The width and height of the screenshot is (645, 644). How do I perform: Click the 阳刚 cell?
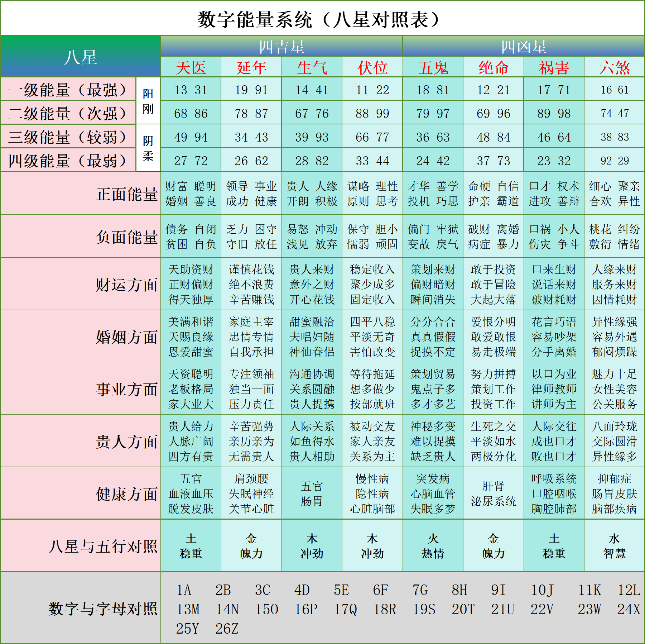pos(148,101)
